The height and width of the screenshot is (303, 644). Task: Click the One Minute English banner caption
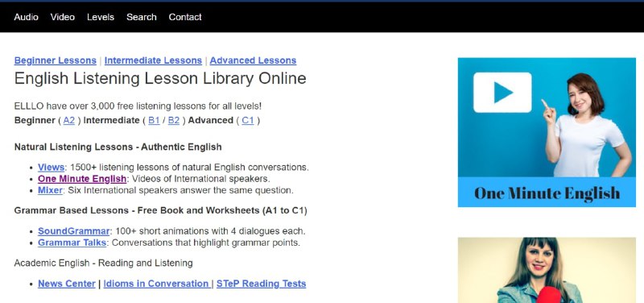[x=547, y=193]
